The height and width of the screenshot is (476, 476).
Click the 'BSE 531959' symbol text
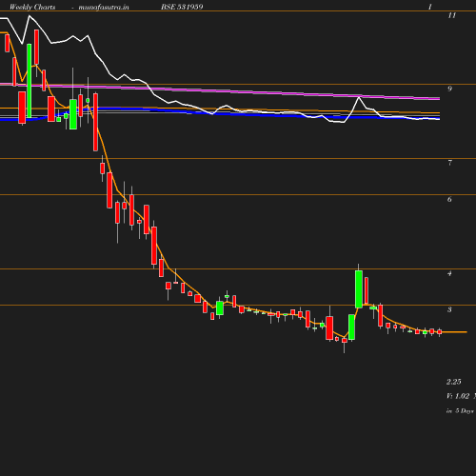point(182,7)
